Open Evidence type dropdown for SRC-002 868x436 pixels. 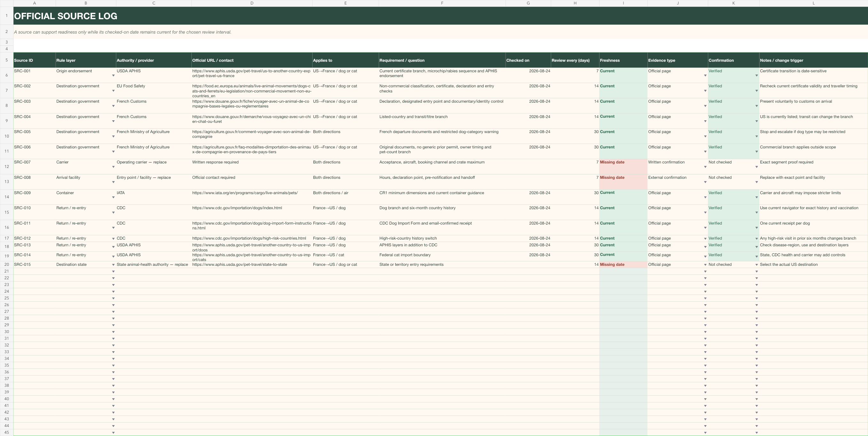705,91
